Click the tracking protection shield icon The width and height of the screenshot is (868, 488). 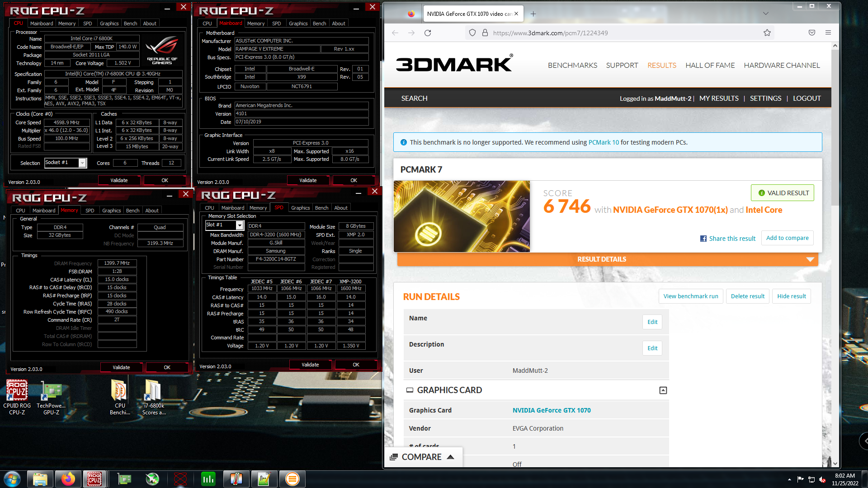(472, 33)
